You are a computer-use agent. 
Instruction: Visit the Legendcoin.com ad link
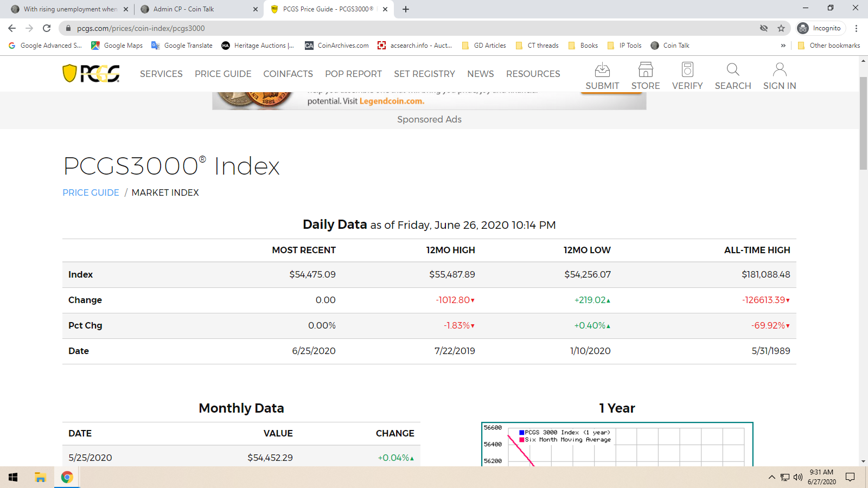(x=391, y=101)
